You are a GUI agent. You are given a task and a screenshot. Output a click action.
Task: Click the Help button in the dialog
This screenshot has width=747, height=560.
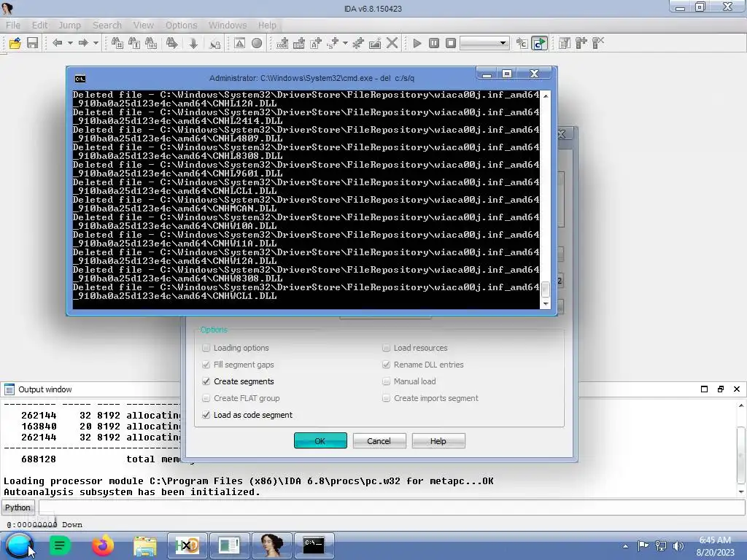click(438, 441)
